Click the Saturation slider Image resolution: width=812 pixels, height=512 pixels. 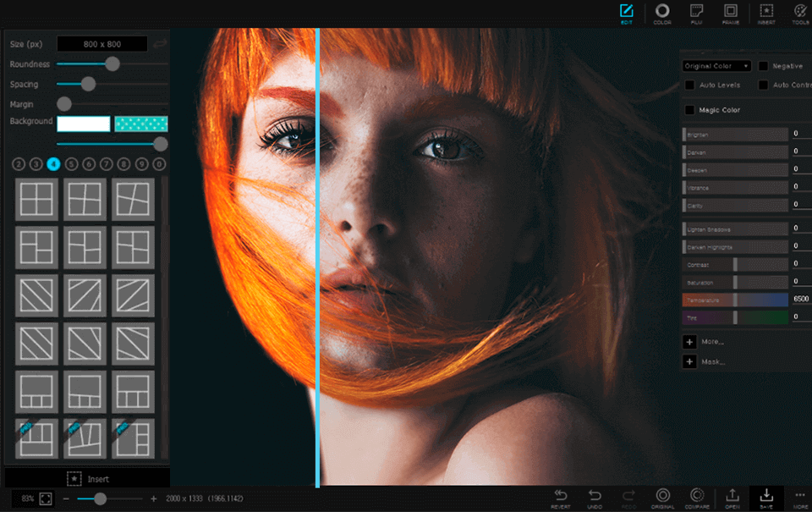[x=735, y=283]
